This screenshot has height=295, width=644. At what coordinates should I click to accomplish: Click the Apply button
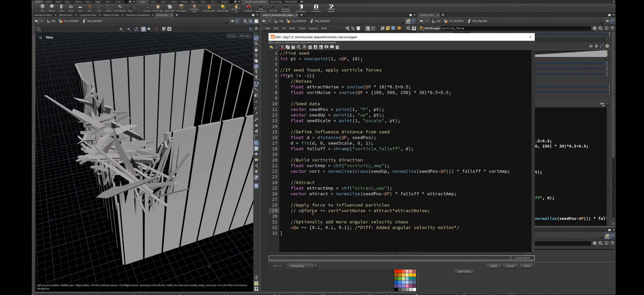click(x=493, y=266)
